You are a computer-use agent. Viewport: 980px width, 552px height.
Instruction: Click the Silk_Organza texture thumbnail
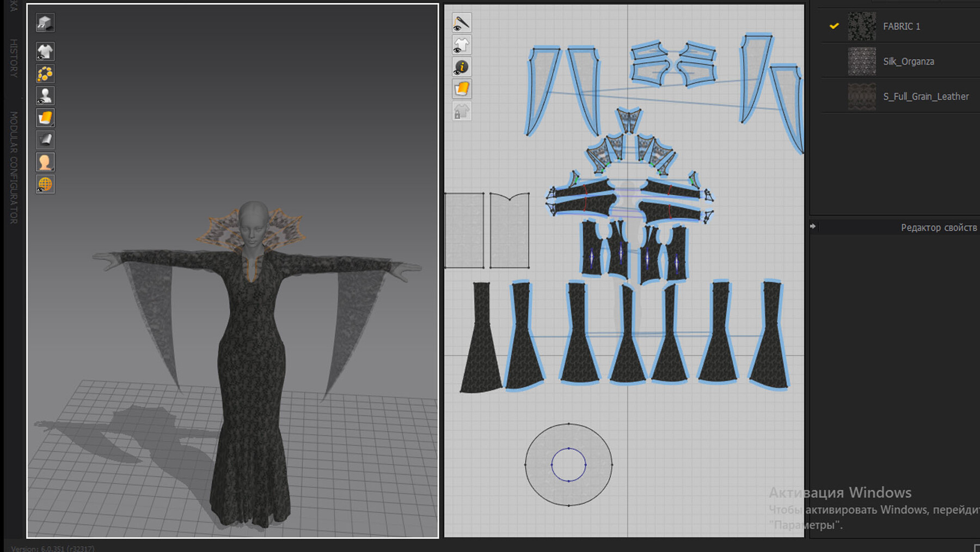tap(862, 61)
